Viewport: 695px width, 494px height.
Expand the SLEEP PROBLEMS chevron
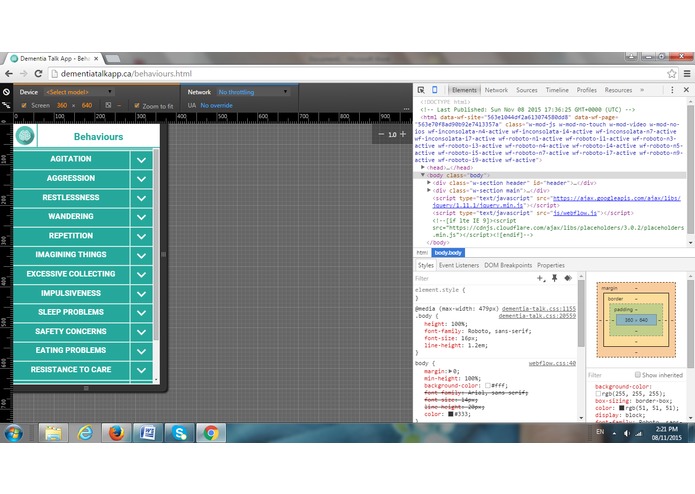[x=141, y=313]
